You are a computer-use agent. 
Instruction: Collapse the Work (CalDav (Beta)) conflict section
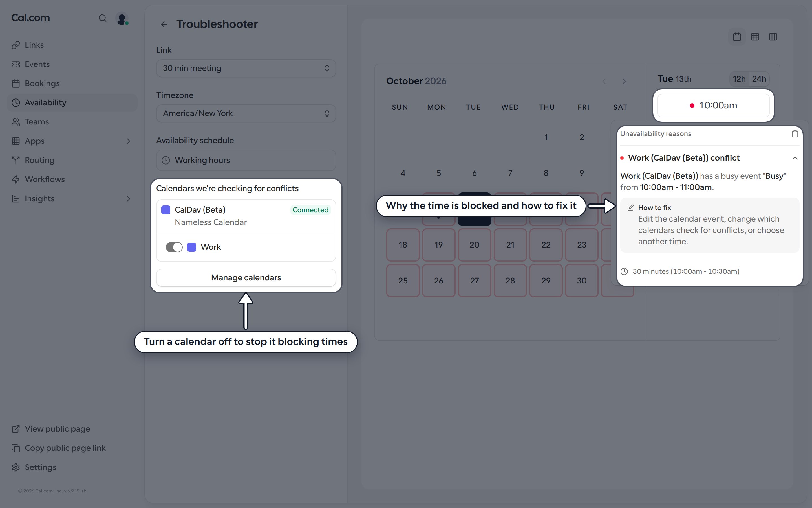coord(795,158)
